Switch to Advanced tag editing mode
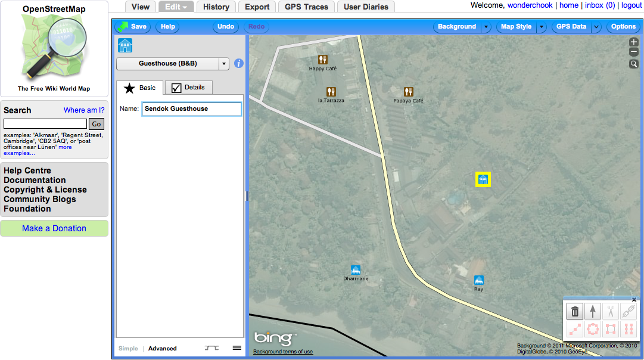644x360 pixels. click(x=163, y=349)
